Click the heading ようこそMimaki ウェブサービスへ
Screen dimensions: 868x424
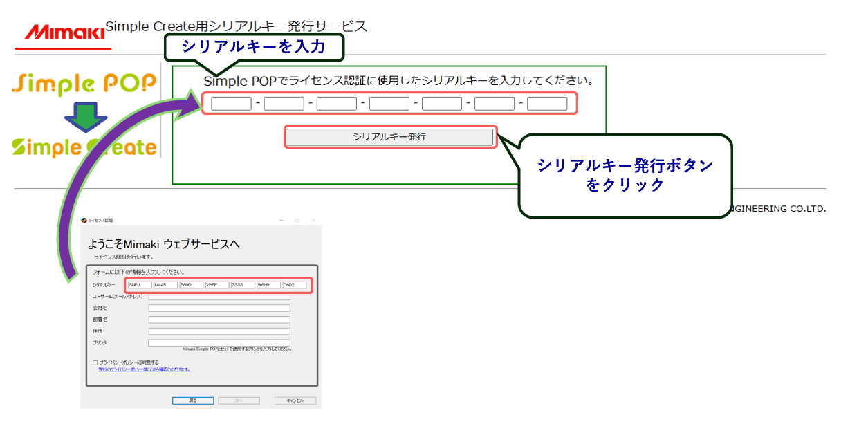click(164, 245)
